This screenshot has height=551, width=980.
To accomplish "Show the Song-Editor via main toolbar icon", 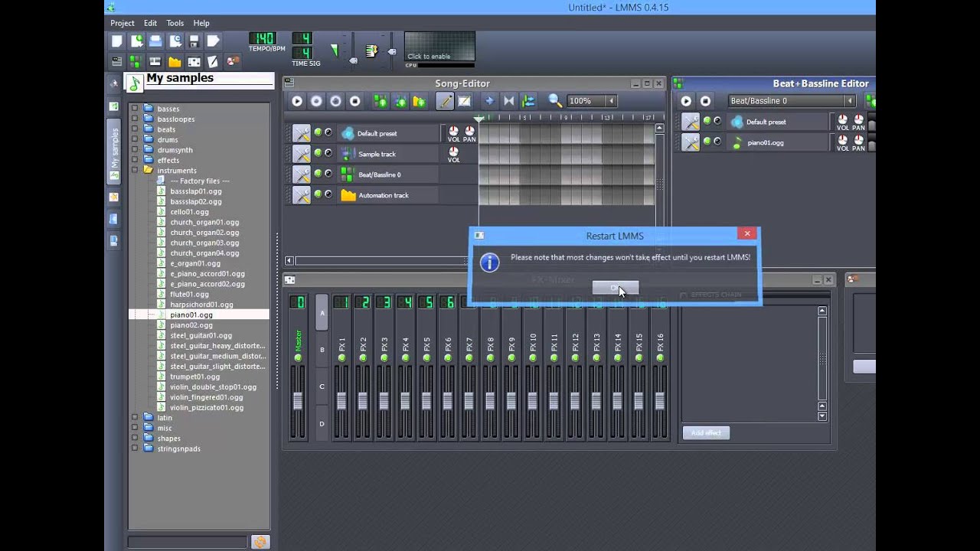I will coord(117,61).
